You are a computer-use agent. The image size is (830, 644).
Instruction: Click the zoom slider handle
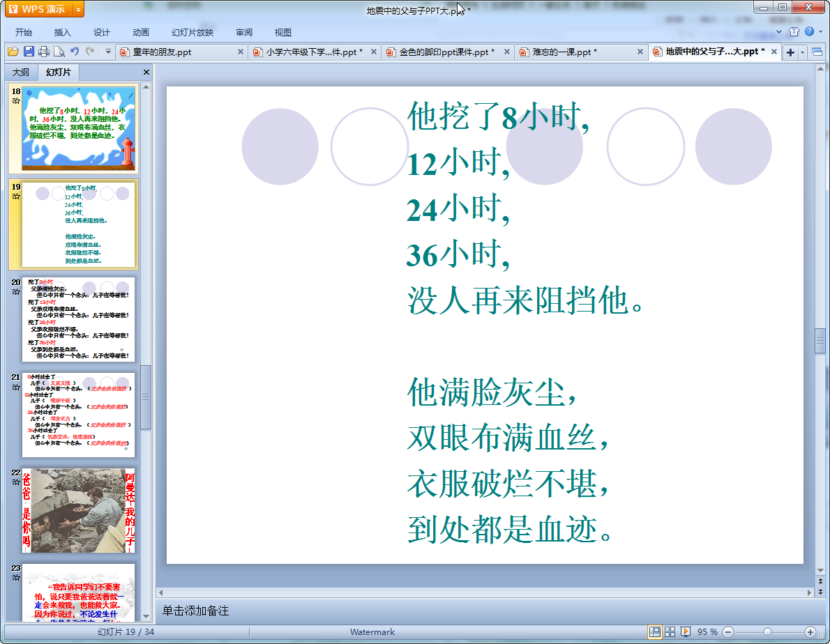[767, 631]
